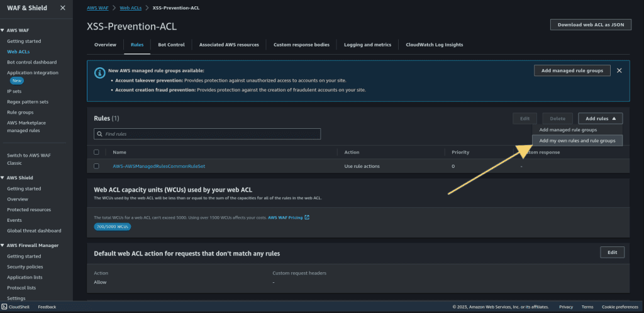Click the Delete button in Rules panel

pyautogui.click(x=557, y=119)
